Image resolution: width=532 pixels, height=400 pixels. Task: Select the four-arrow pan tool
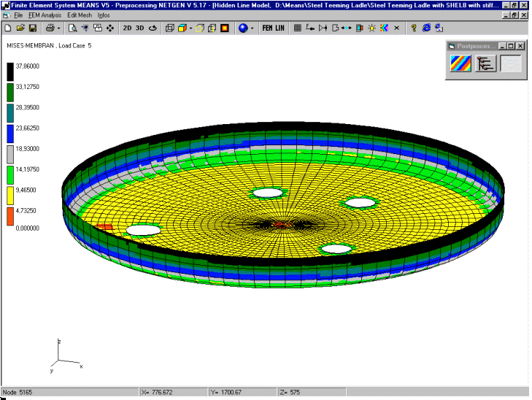coord(110,28)
